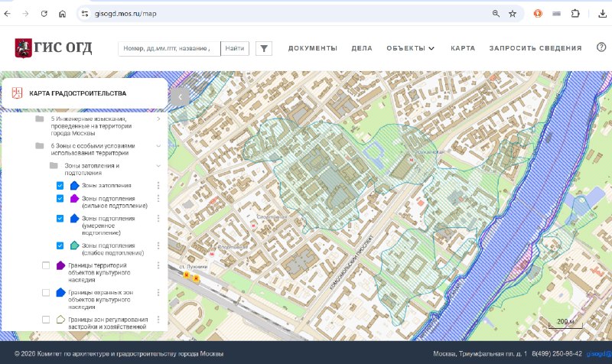Open the help question mark icon
Screen dimensions: 612x364
point(601,47)
